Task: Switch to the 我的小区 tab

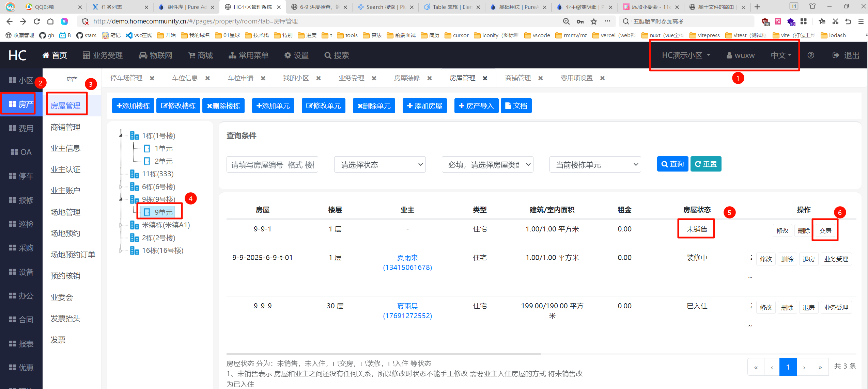Action: [296, 78]
